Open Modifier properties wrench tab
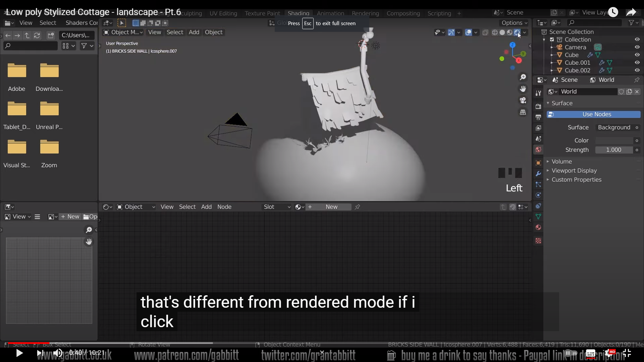The height and width of the screenshot is (362, 644). tap(538, 174)
